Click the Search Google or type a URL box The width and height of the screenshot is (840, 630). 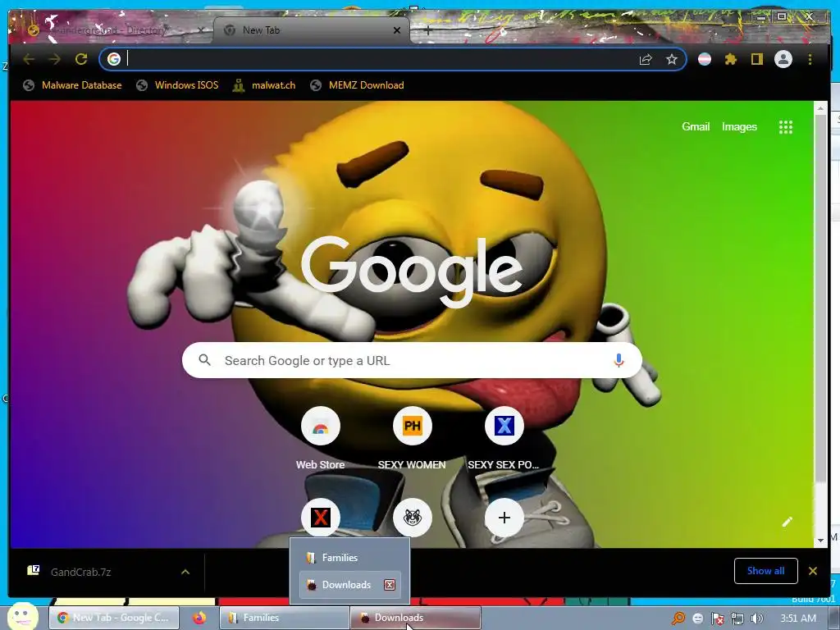(412, 361)
